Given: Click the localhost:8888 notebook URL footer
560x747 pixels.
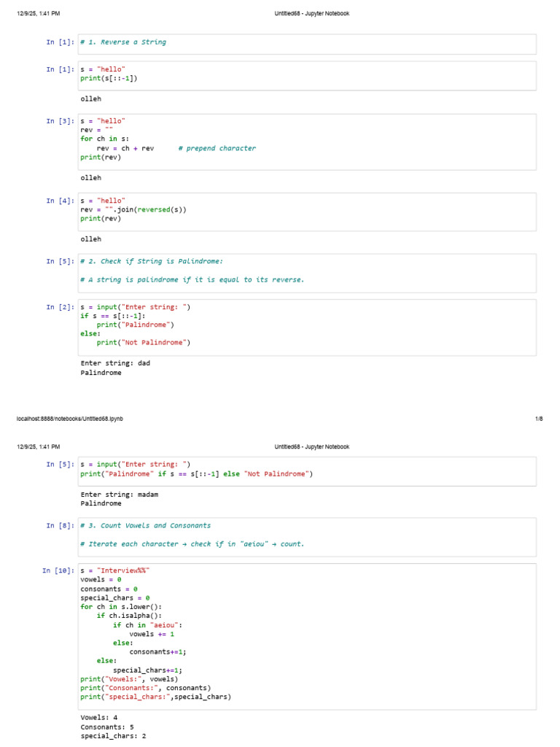Looking at the screenshot, I should click(69, 419).
